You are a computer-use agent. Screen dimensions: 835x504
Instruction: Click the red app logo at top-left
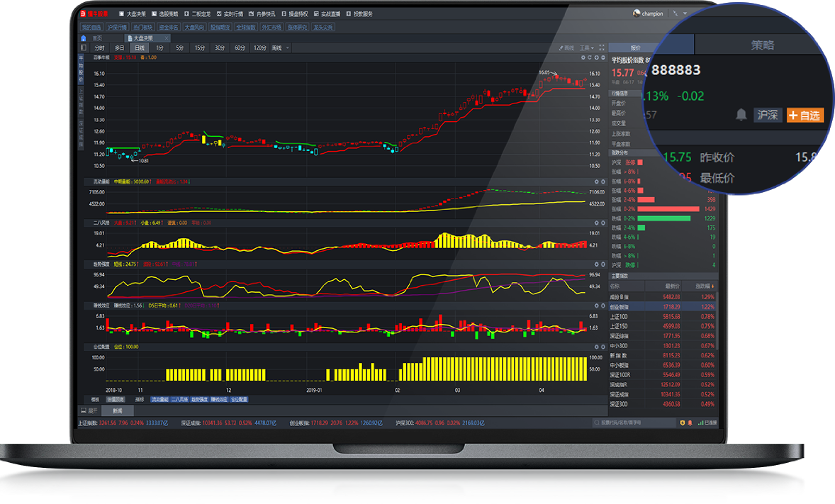83,14
